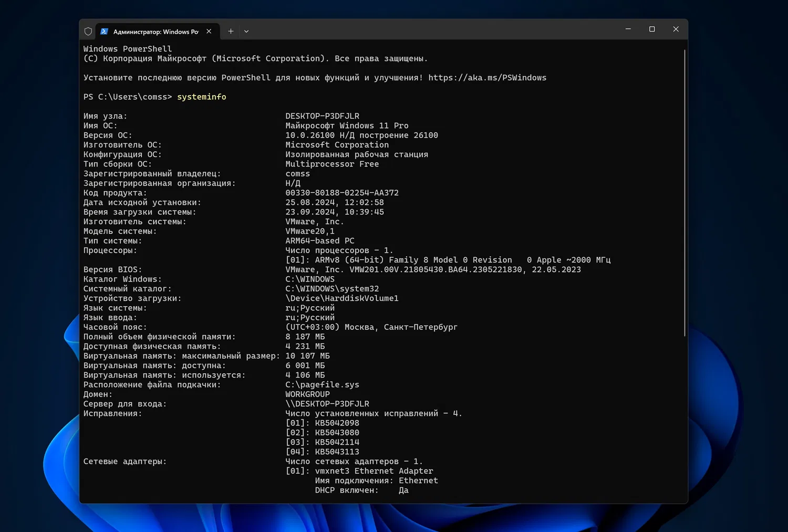The height and width of the screenshot is (532, 788).
Task: Click the product code 00330-80188-02254-AA372
Action: (x=342, y=193)
